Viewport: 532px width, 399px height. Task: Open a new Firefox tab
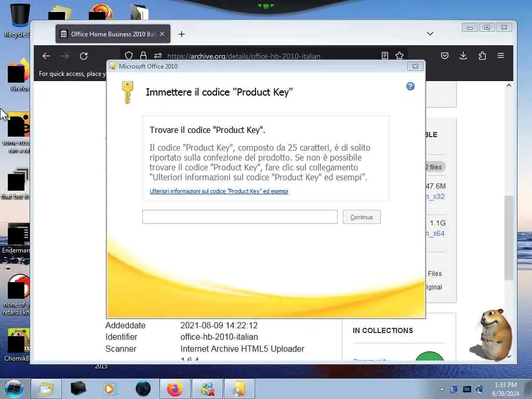[181, 34]
